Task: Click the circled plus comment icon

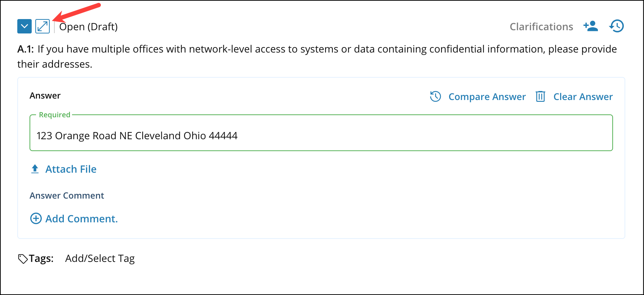Action: click(x=36, y=218)
